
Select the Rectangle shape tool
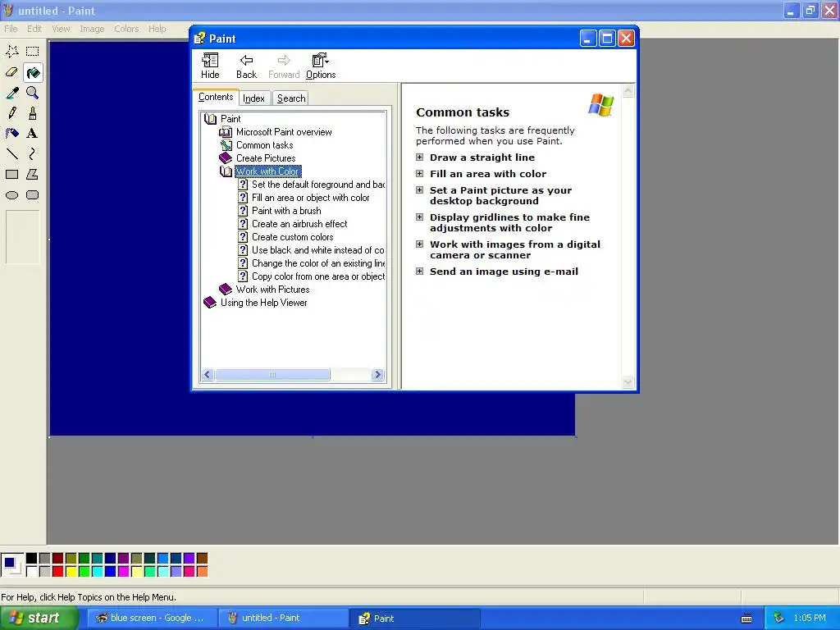coord(11,174)
